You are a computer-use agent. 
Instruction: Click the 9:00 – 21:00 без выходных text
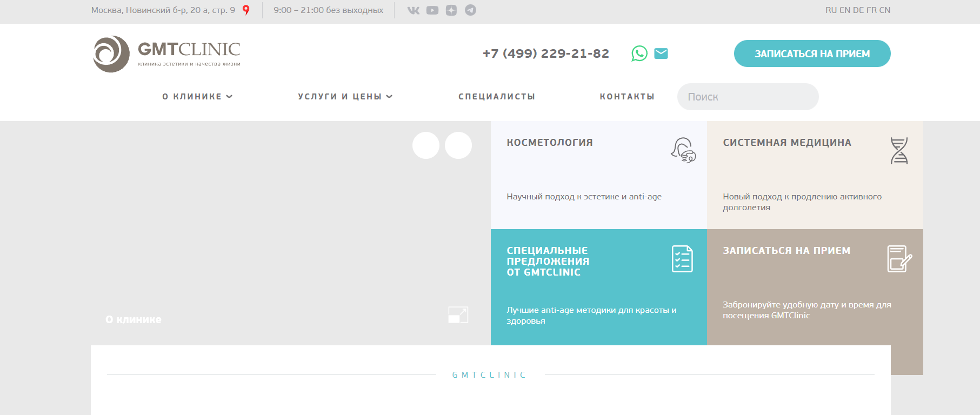click(x=329, y=10)
